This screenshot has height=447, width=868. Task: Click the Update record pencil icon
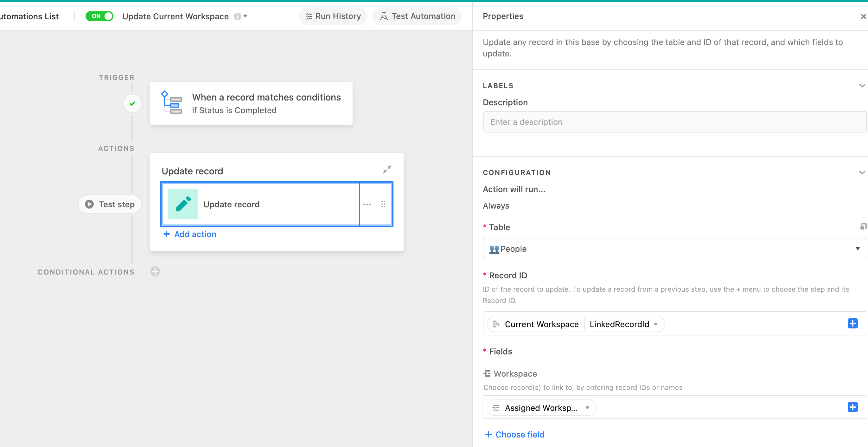(183, 204)
